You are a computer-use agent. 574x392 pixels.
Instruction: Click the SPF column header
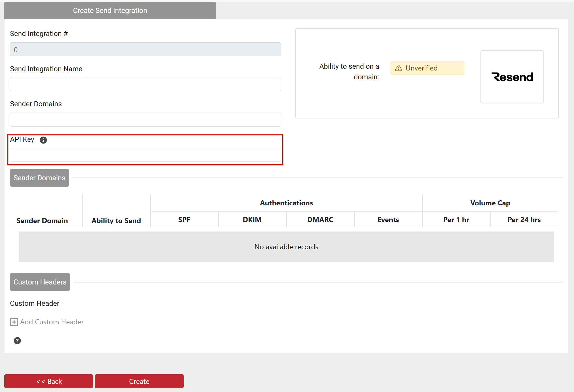point(184,220)
